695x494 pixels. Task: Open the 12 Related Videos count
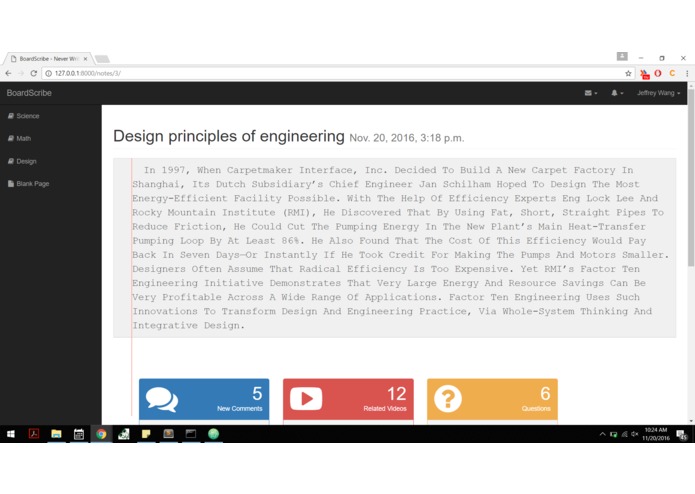point(396,393)
